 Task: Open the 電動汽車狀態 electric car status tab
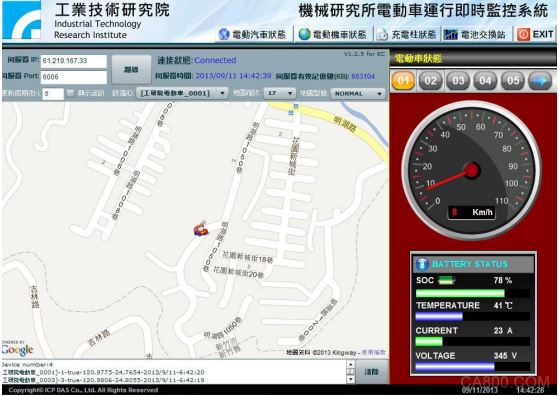pyautogui.click(x=253, y=35)
